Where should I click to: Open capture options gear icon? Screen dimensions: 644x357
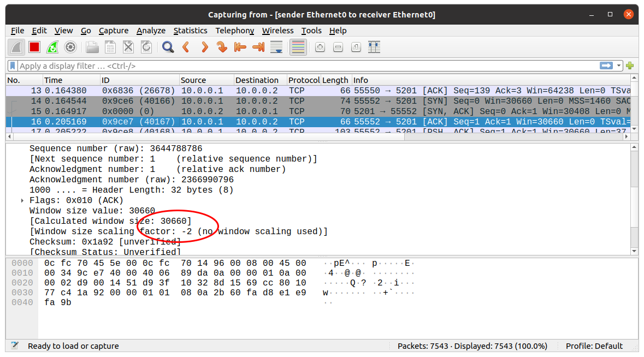70,47
